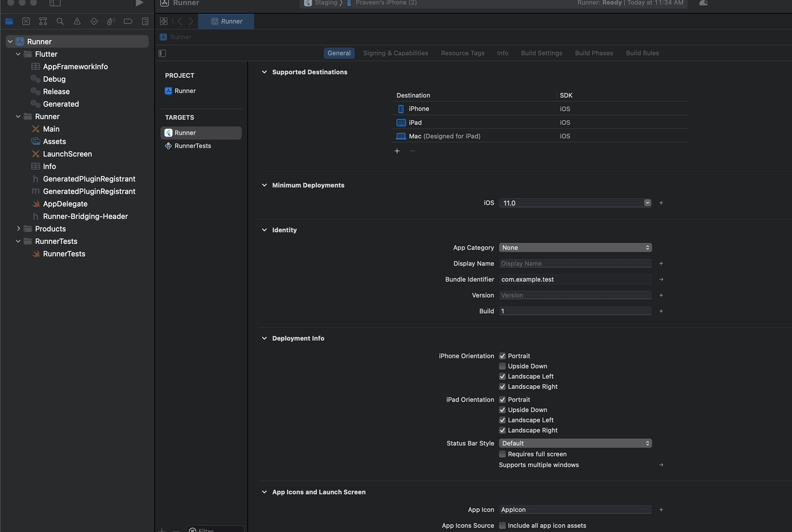The height and width of the screenshot is (532, 792).
Task: Expand the Products folder
Action: [x=19, y=229]
